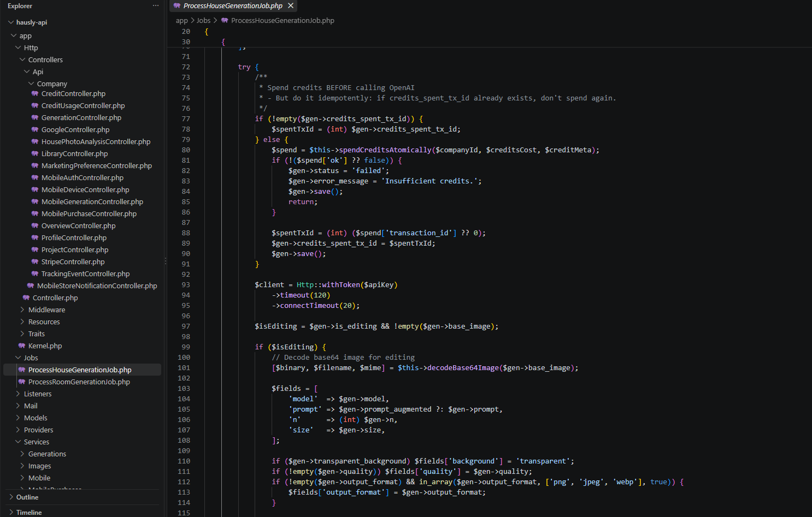Expand the Resources folder
This screenshot has width=812, height=517.
[22, 322]
